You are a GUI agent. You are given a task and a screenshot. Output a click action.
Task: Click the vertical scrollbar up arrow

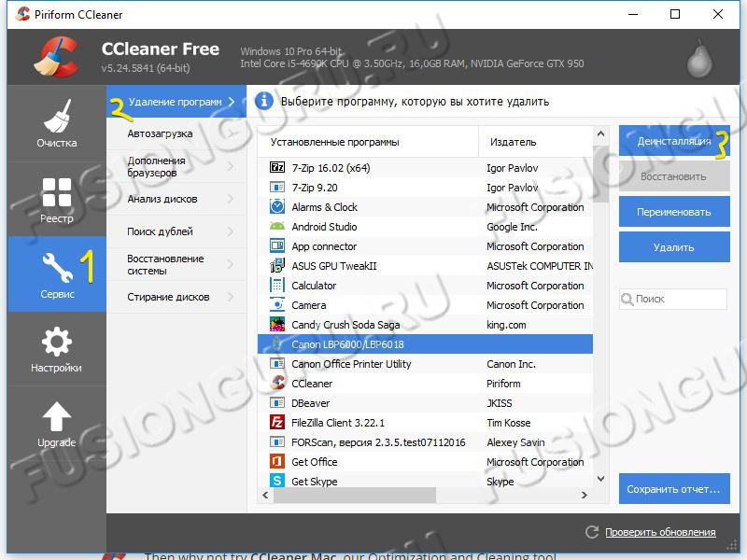tap(600, 133)
